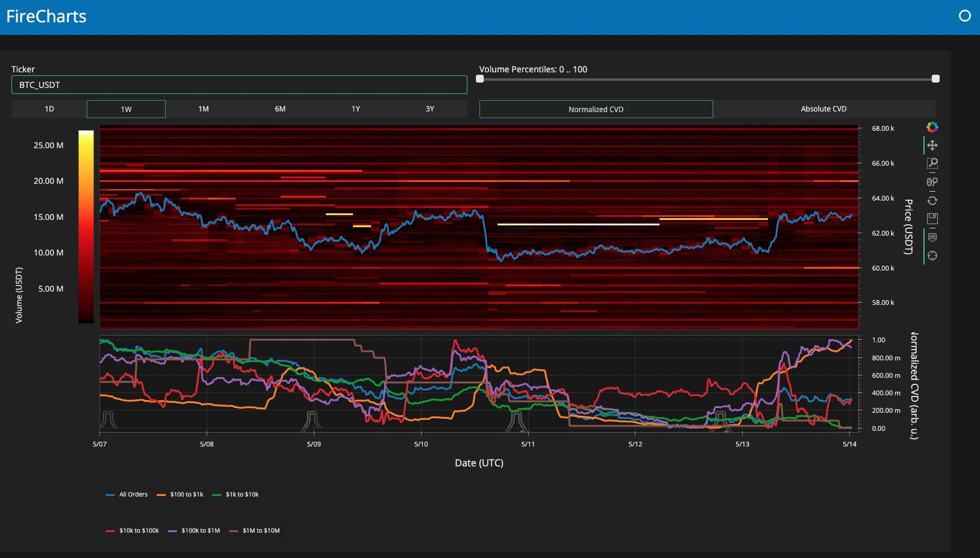Open the Bokeh logo link

(932, 127)
